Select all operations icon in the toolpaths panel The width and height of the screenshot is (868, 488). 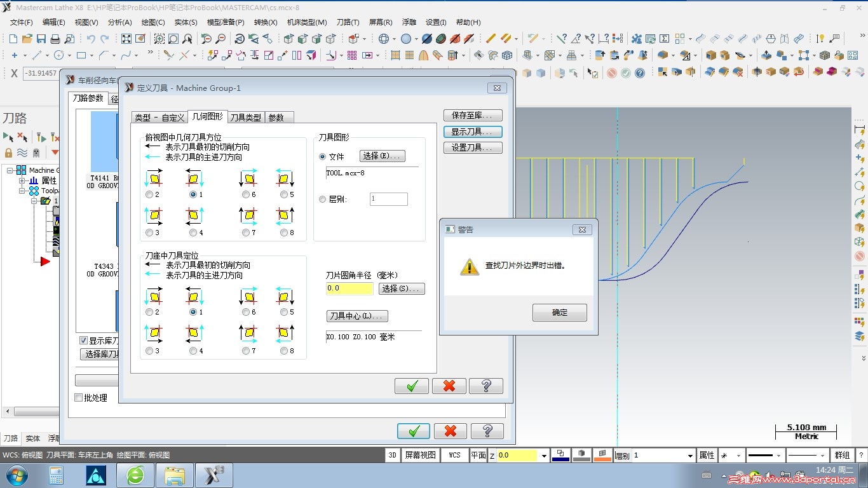[8, 137]
